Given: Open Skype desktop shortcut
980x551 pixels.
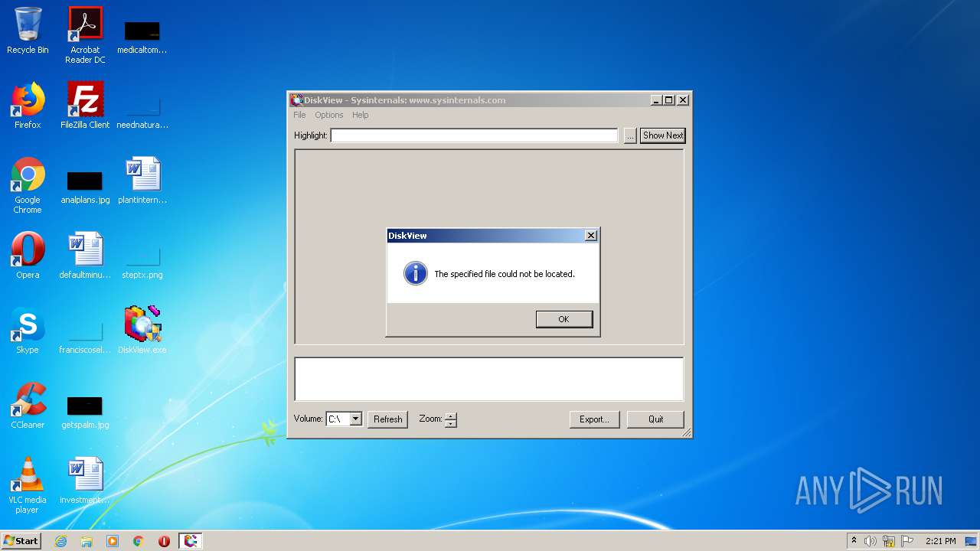Looking at the screenshot, I should tap(28, 331).
